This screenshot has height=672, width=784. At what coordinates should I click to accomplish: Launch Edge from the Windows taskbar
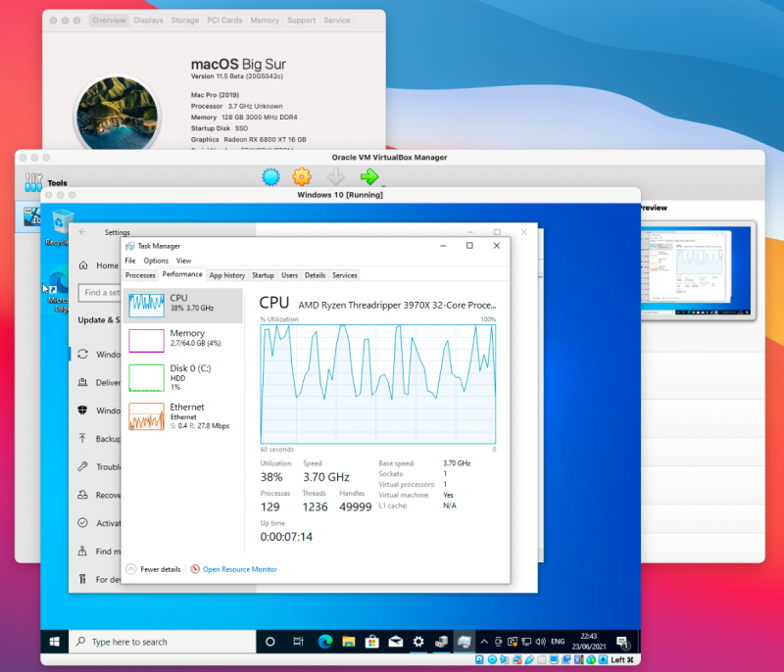(325, 642)
